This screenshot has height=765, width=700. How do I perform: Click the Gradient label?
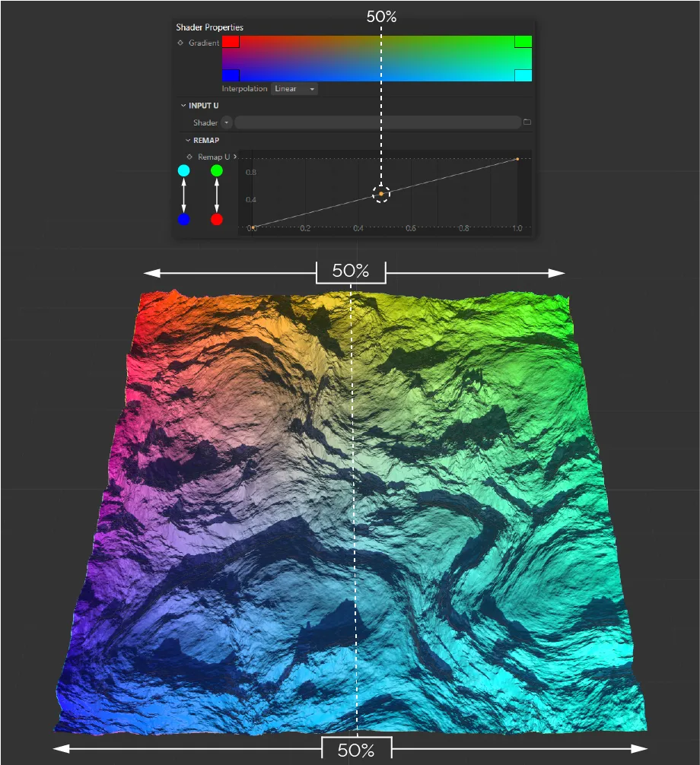pyautogui.click(x=203, y=43)
